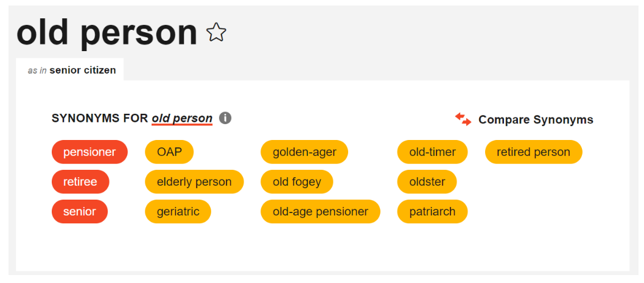The image size is (644, 283).
Task: Open the 'pensioner' synonym
Action: point(89,152)
